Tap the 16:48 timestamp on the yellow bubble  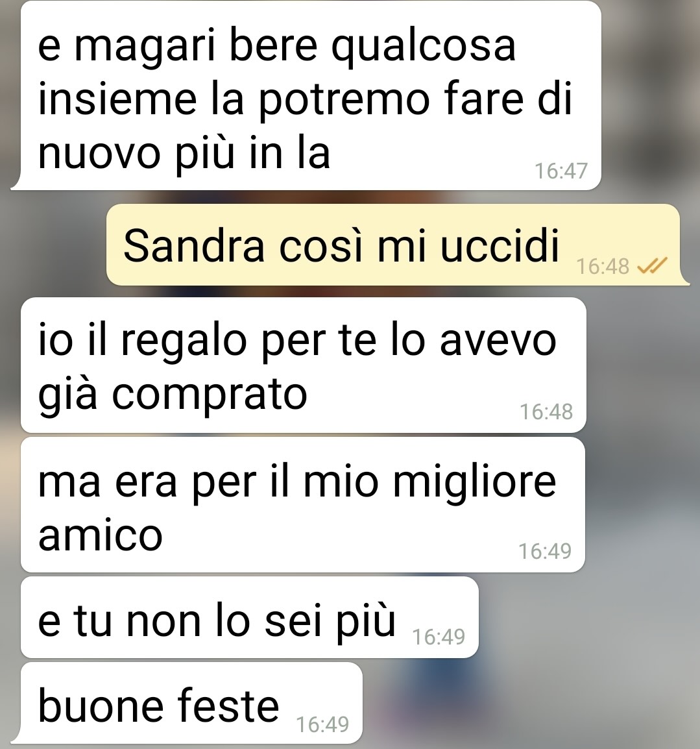[603, 266]
